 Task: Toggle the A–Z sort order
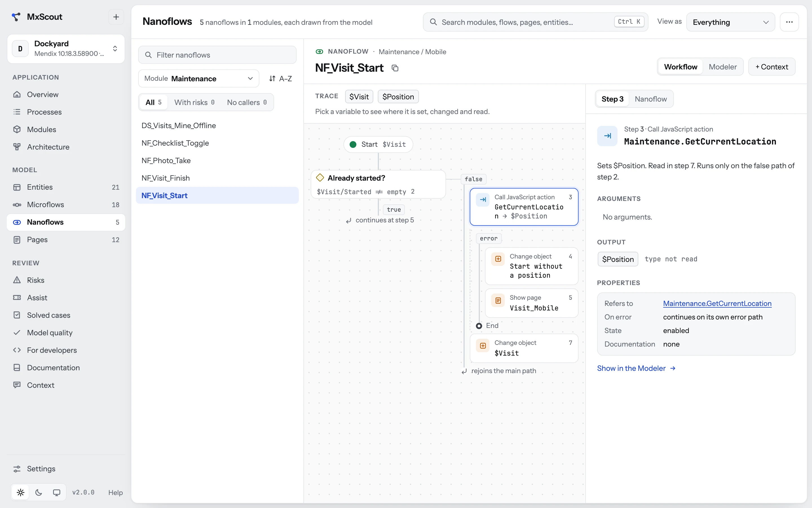click(281, 79)
